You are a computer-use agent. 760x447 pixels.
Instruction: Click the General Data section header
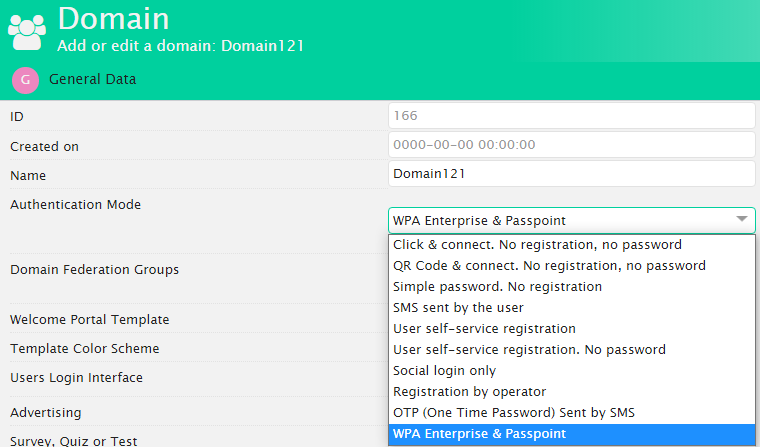pyautogui.click(x=92, y=79)
